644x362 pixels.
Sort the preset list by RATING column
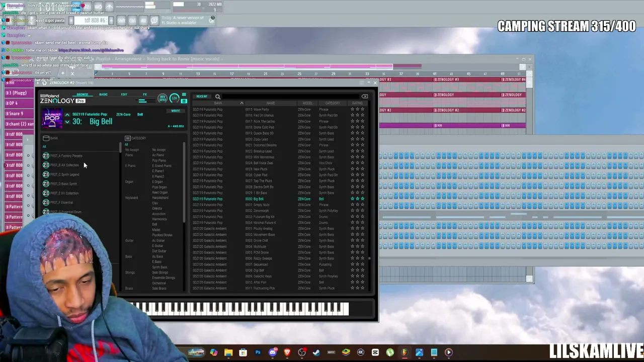[x=357, y=103]
